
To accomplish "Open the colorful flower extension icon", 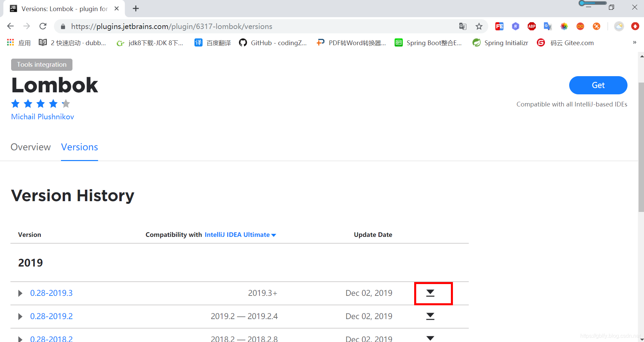I will [x=564, y=26].
